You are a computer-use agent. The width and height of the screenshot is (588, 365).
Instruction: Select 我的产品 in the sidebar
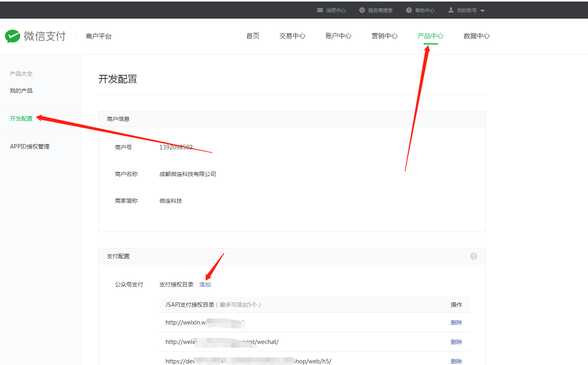point(21,91)
